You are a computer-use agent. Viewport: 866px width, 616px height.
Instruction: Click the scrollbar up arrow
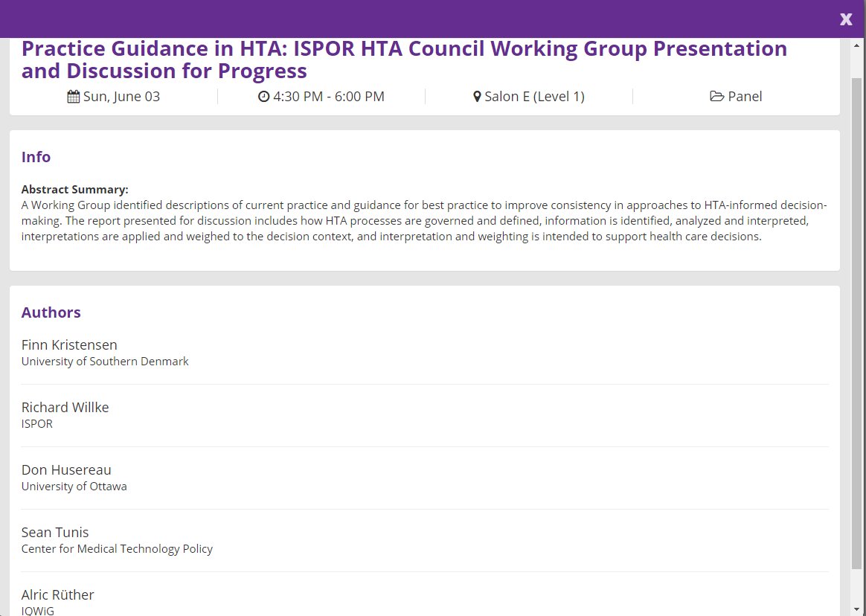[856, 45]
